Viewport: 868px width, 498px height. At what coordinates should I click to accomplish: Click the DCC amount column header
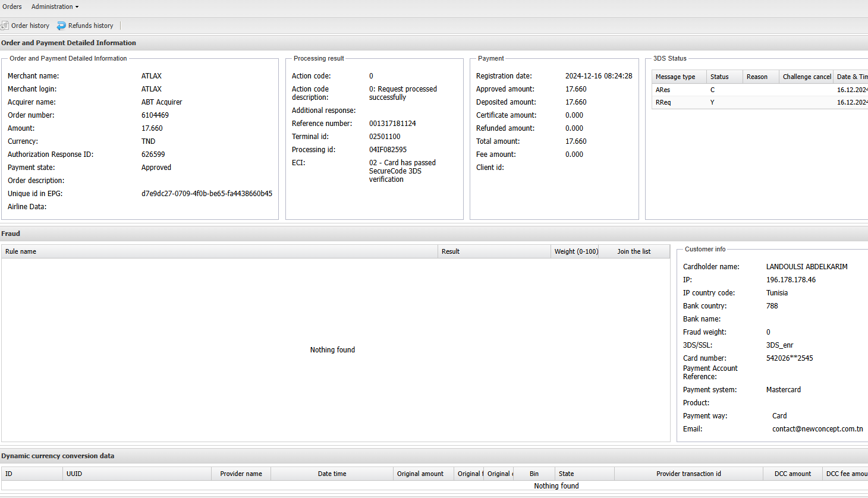tap(792, 474)
